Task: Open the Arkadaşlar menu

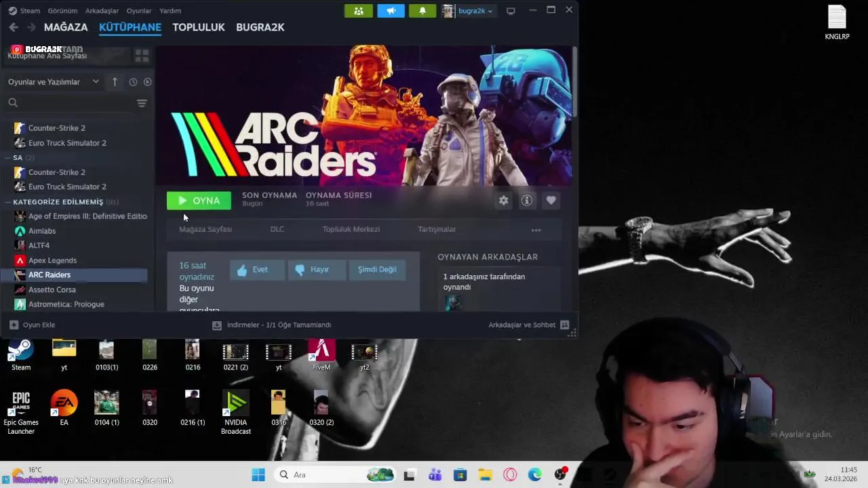Action: (102, 11)
